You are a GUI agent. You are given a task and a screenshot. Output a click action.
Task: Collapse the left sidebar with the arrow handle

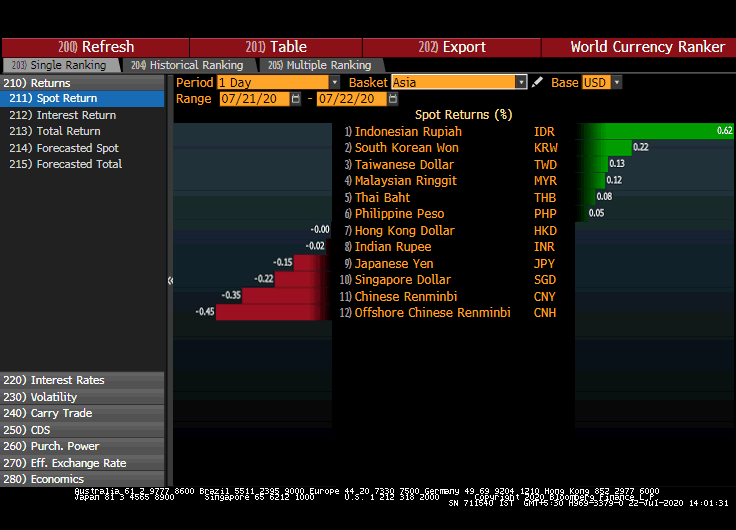pyautogui.click(x=170, y=280)
